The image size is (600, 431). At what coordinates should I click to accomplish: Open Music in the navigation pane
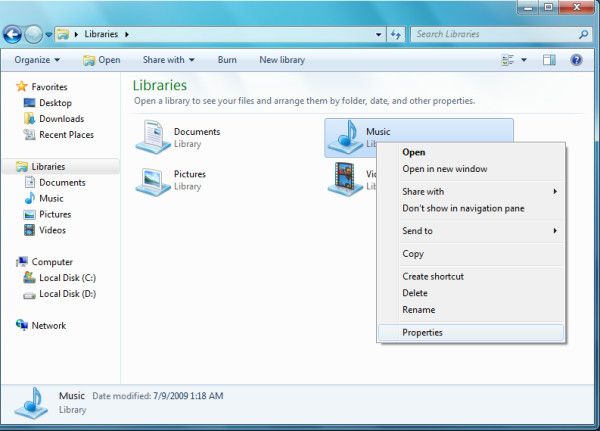[x=51, y=198]
